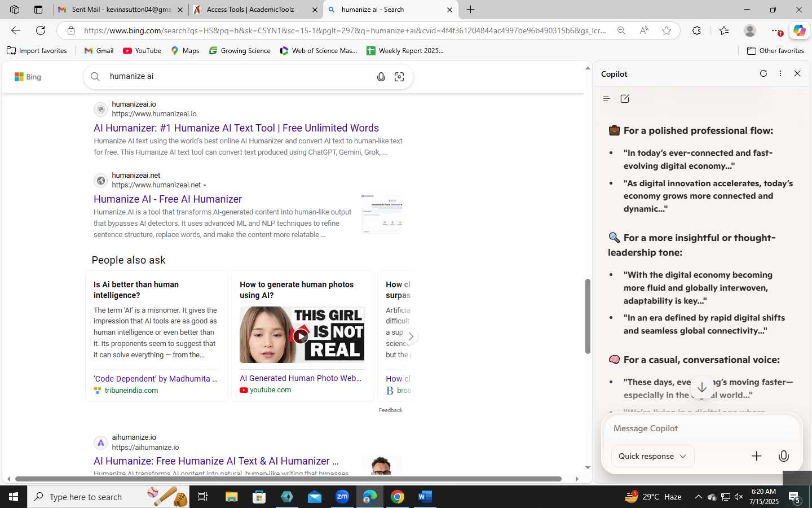Show next People also ask card
This screenshot has height=508, width=812.
pyautogui.click(x=411, y=336)
